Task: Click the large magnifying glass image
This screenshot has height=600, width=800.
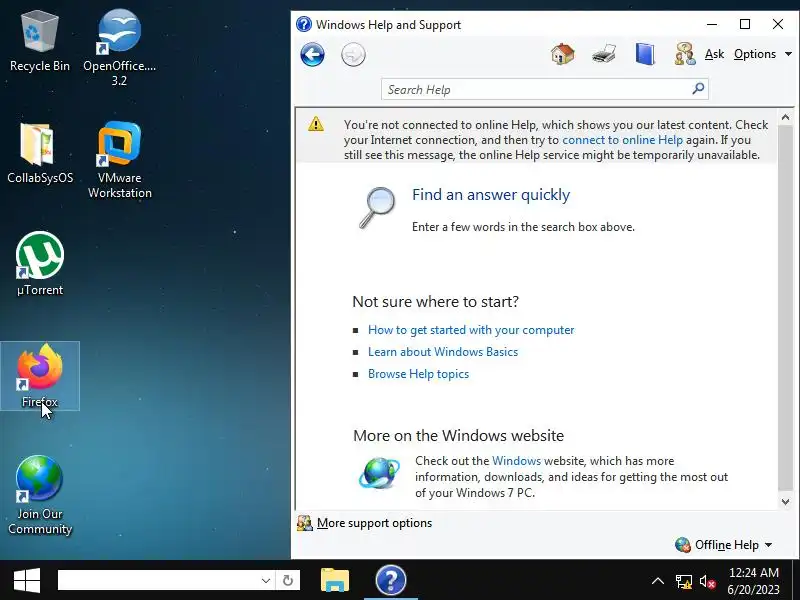Action: coord(377,208)
